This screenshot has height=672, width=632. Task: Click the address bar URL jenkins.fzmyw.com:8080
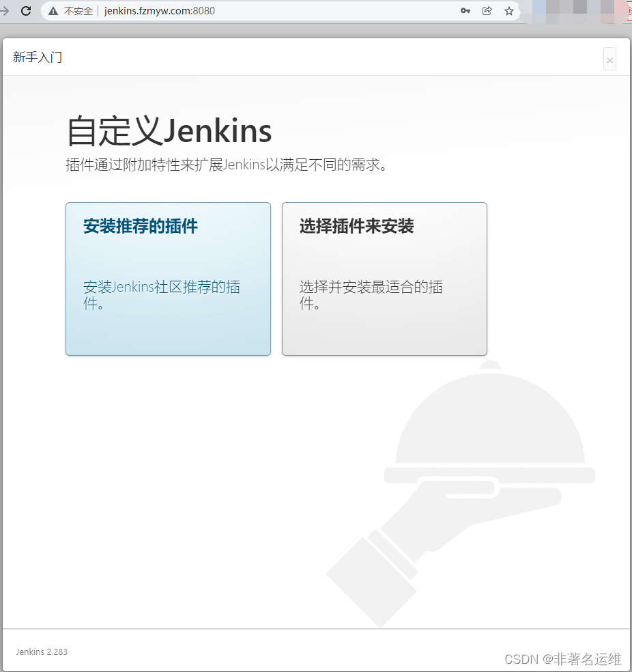pos(160,11)
